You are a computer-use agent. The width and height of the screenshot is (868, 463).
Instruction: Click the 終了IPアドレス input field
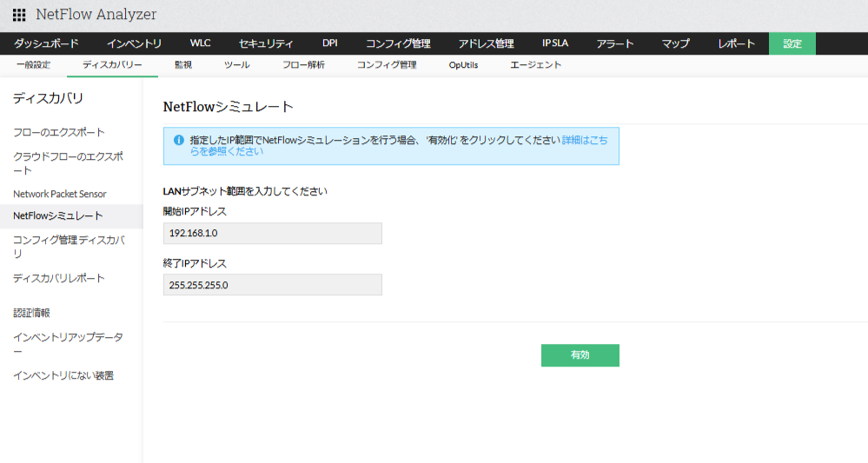(273, 285)
